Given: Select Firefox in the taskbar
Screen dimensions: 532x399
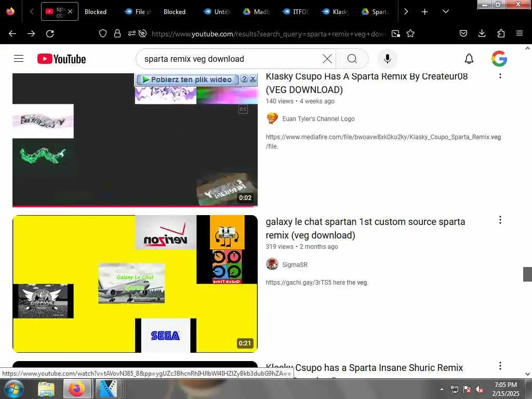Looking at the screenshot, I should (77, 389).
